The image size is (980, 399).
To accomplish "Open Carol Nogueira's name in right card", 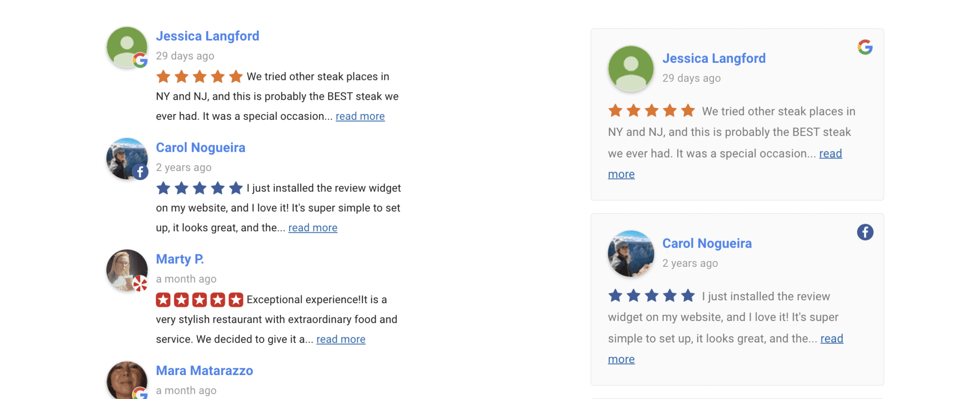I will tap(707, 243).
